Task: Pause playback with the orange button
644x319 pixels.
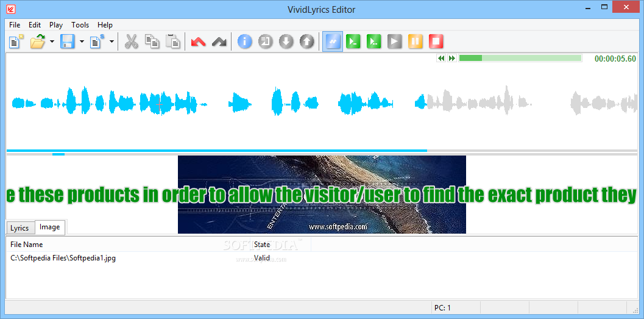Action: (x=416, y=41)
